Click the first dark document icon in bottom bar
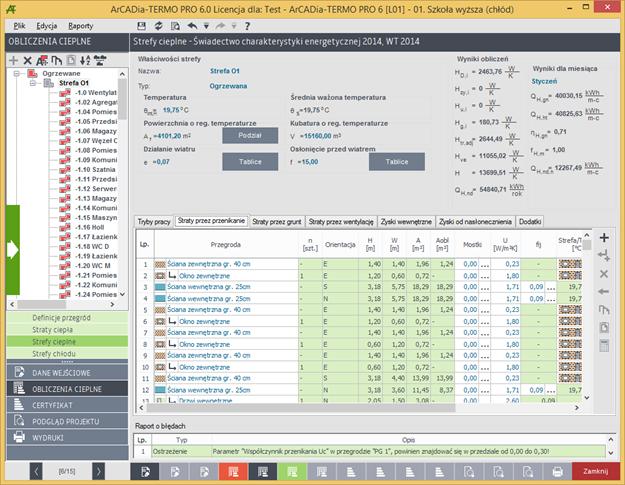Viewport: 625px width, 485px height. point(145,472)
